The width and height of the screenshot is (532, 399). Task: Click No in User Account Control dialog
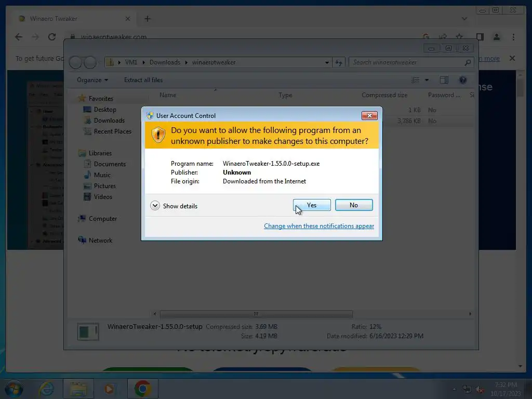coord(353,205)
